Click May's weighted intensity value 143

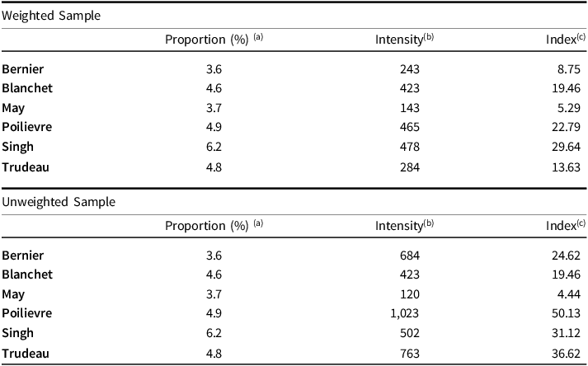[410, 108]
